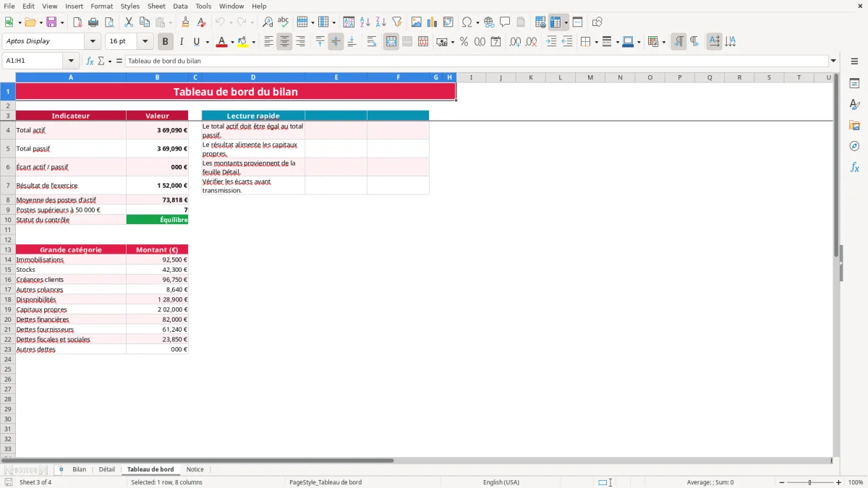
Task: Click the Spelling check icon
Action: tap(284, 22)
